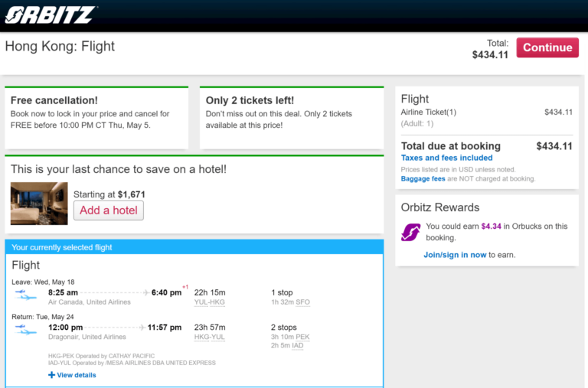
Task: Open the Taxes and fees included link
Action: click(x=446, y=158)
